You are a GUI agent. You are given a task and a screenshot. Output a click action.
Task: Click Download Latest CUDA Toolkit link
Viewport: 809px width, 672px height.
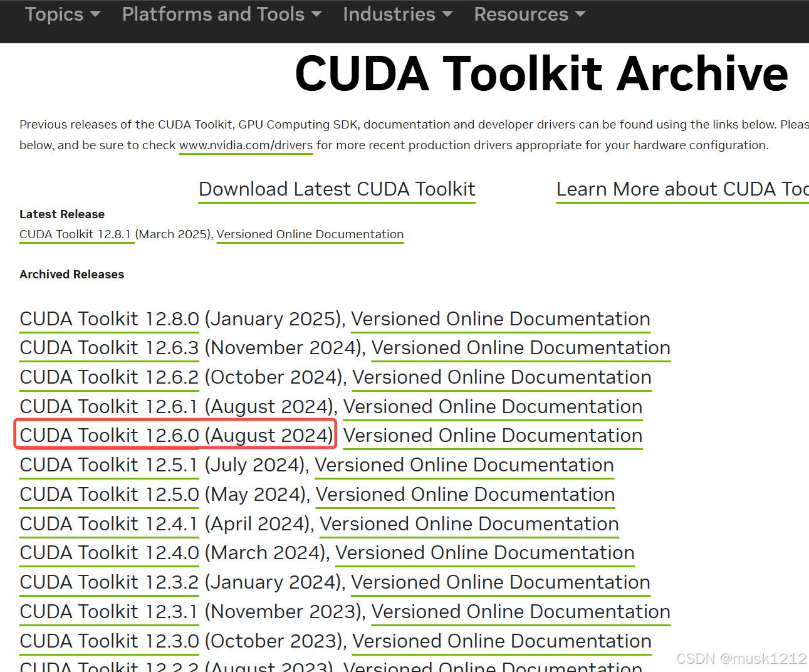point(337,189)
